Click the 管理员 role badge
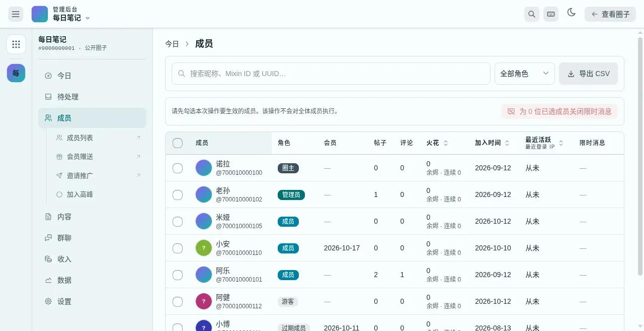 pyautogui.click(x=291, y=195)
